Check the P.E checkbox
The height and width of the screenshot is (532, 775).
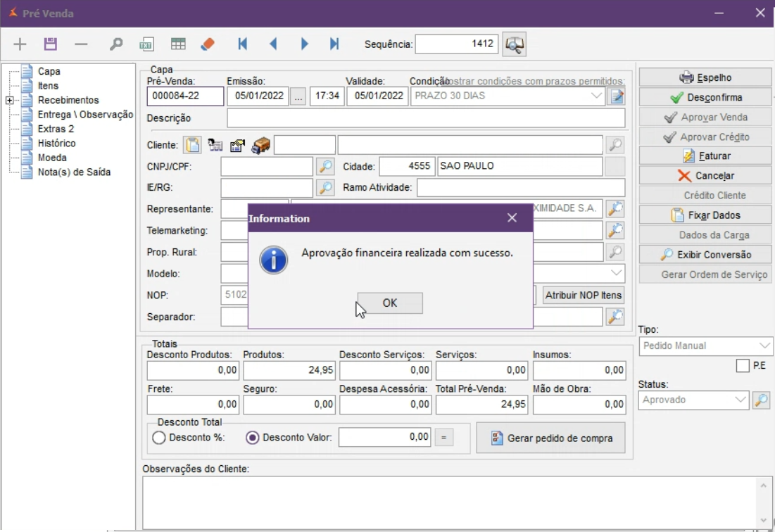click(x=742, y=366)
